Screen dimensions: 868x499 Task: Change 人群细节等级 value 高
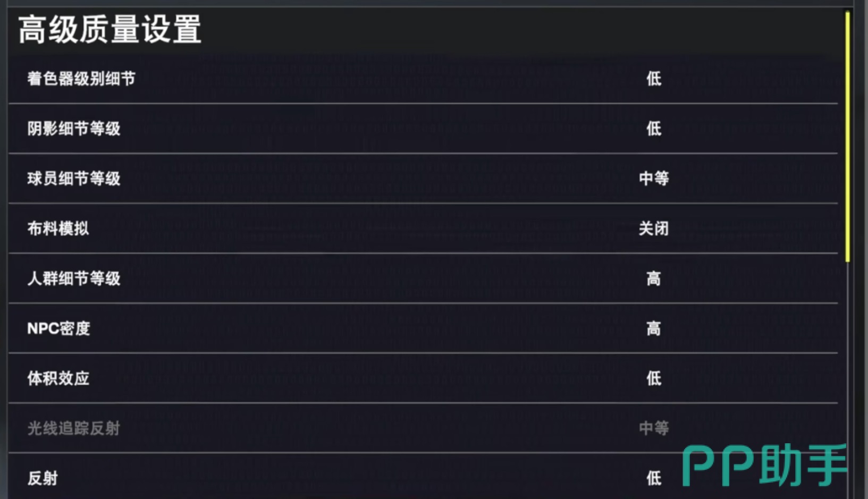[654, 278]
